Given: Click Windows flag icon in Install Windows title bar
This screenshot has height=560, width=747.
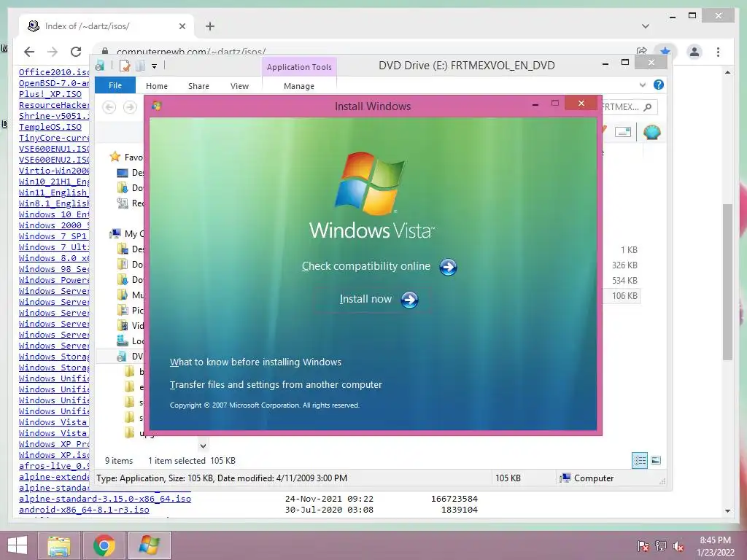Looking at the screenshot, I should click(156, 105).
